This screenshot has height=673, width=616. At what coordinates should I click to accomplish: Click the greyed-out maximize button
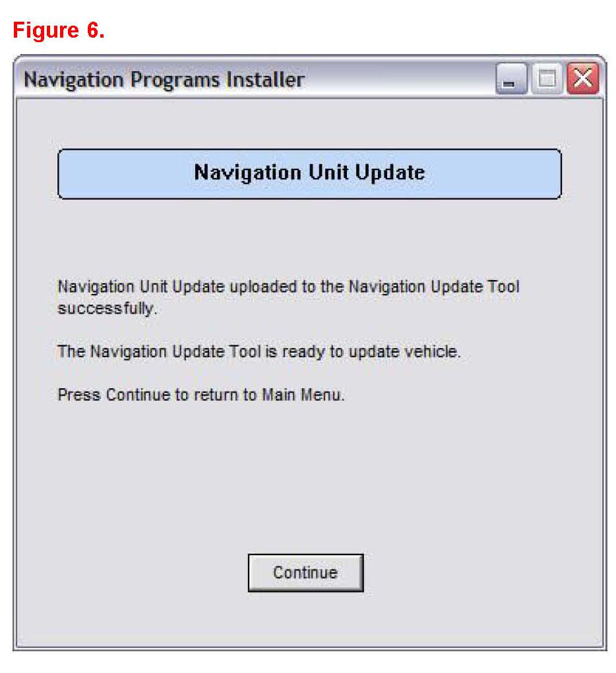(x=547, y=78)
